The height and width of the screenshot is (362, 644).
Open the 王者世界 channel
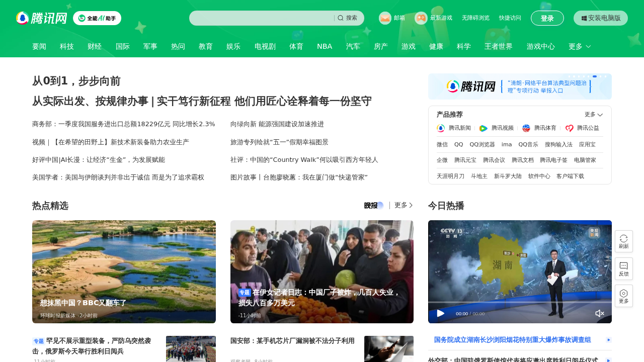pyautogui.click(x=499, y=46)
